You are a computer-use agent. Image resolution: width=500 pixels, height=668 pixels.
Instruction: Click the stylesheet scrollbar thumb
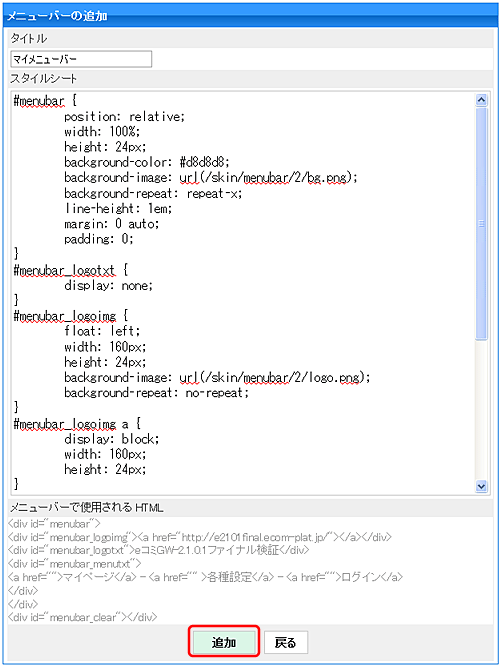[x=481, y=223]
